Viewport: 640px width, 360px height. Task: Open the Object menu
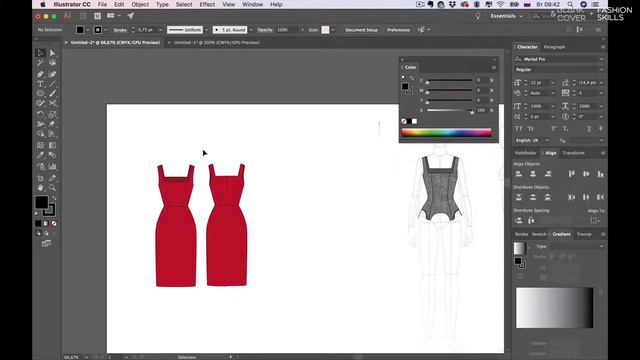[x=140, y=4]
